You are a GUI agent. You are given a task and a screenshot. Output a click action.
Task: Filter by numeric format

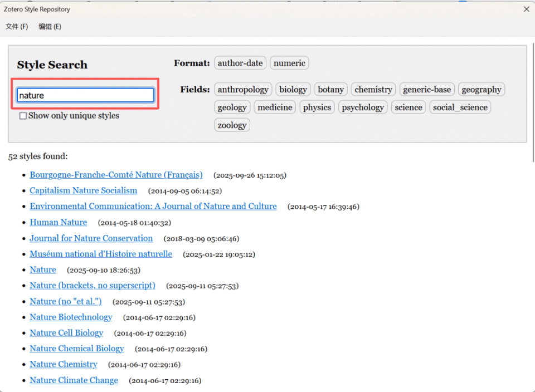[x=289, y=63]
